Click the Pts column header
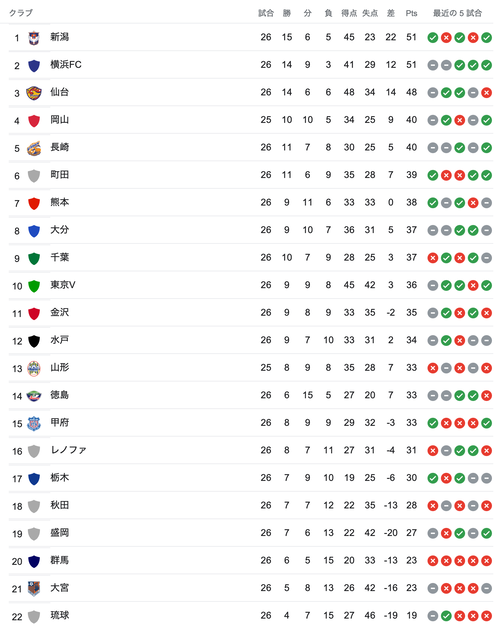The height and width of the screenshot is (630, 500). (x=411, y=13)
